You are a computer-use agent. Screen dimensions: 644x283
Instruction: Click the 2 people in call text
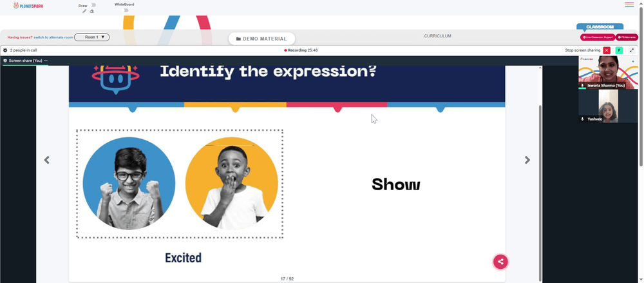pyautogui.click(x=23, y=50)
